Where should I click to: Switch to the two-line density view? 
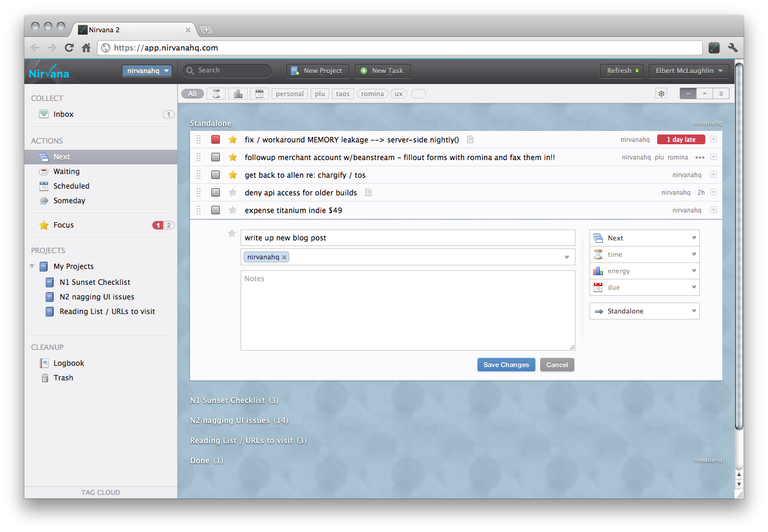pos(705,94)
